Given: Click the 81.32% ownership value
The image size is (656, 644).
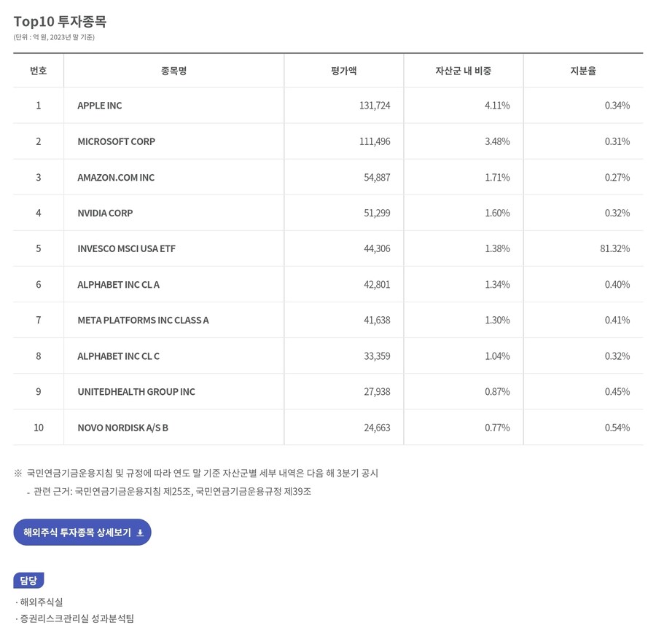Looking at the screenshot, I should tap(614, 248).
